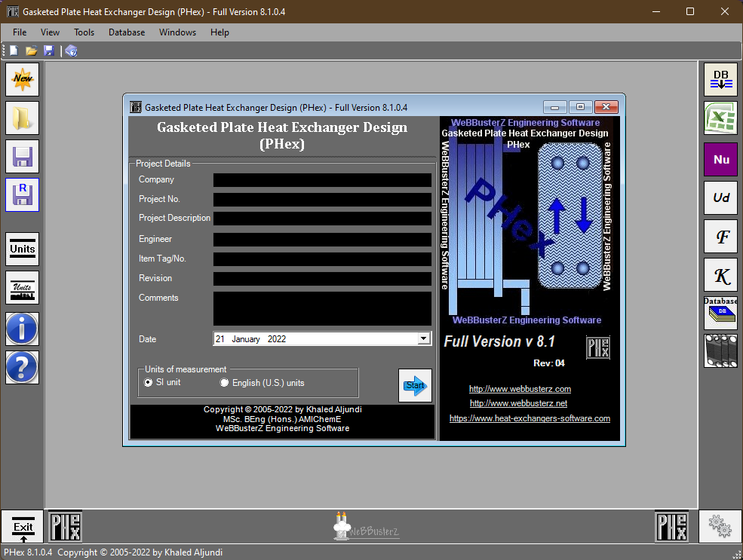The width and height of the screenshot is (743, 560).
Task: Open the http://www.webbusterz.com link
Action: click(520, 389)
